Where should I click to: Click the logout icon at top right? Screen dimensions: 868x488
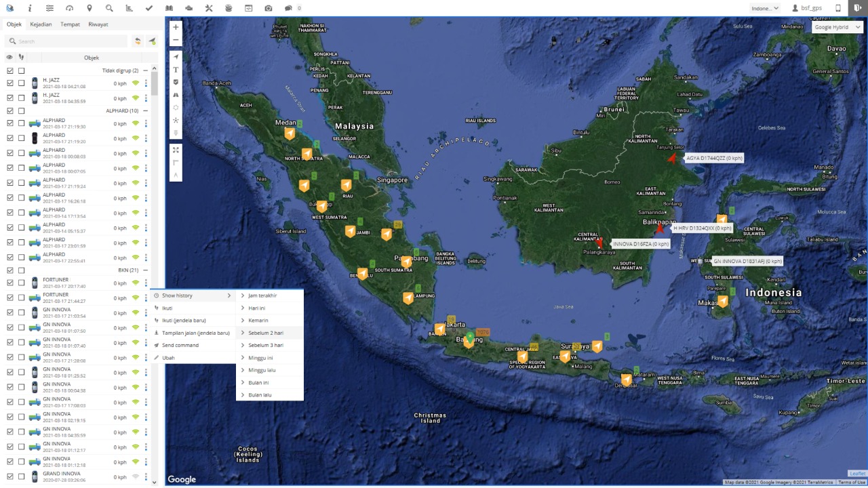tap(858, 8)
